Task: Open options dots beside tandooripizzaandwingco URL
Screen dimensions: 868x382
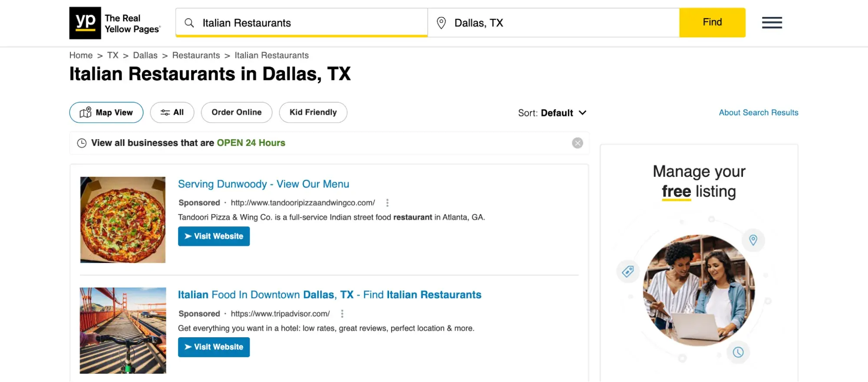Action: 387,203
